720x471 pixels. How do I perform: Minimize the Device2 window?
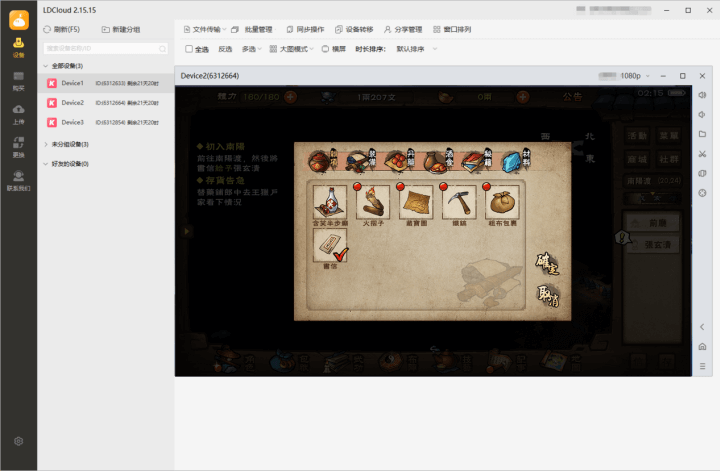(663, 76)
